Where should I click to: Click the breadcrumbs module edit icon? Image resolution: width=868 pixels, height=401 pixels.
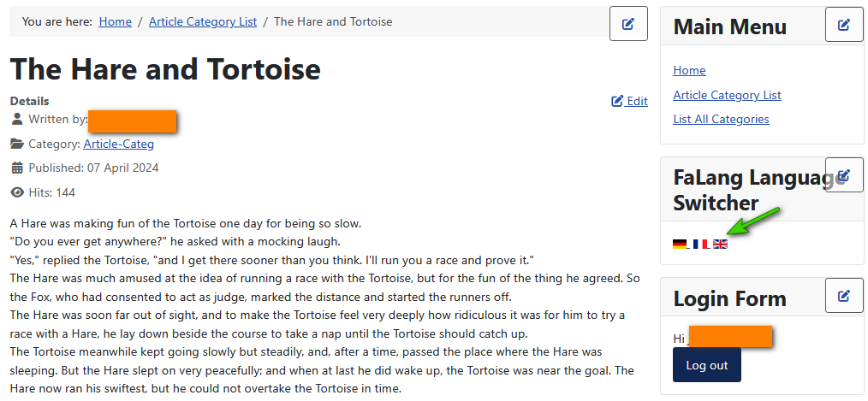pyautogui.click(x=628, y=24)
